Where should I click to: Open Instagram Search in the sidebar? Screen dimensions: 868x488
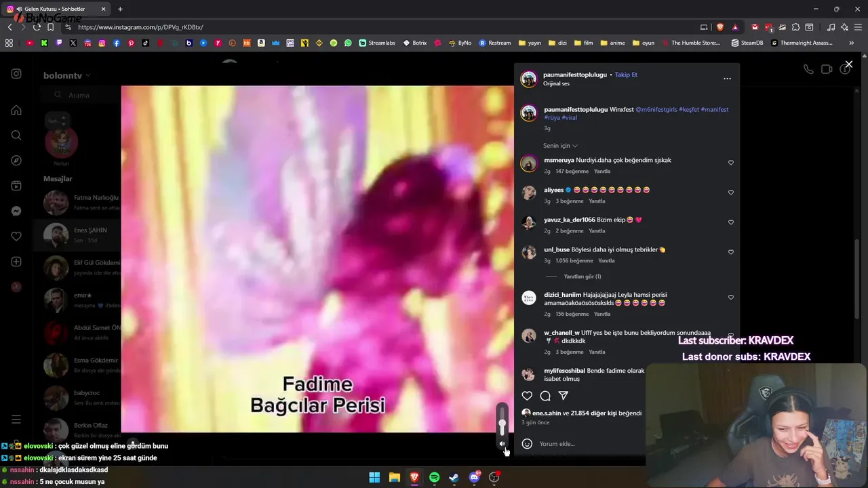click(16, 135)
